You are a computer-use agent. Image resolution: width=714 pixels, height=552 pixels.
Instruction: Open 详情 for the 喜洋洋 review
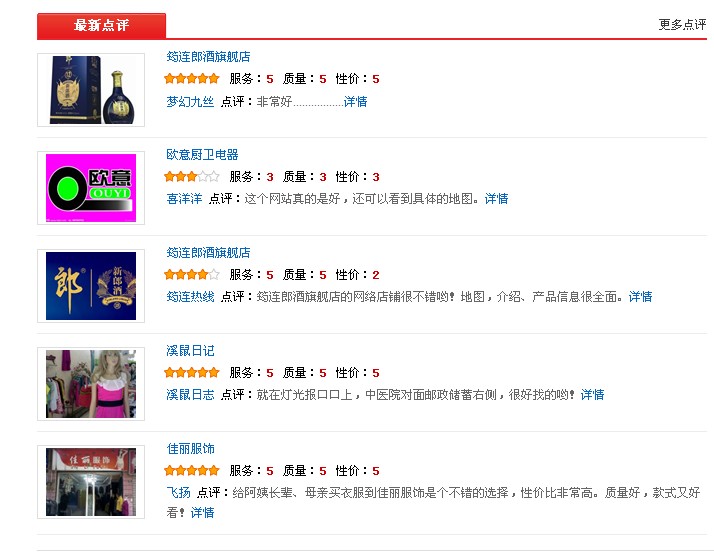click(497, 199)
